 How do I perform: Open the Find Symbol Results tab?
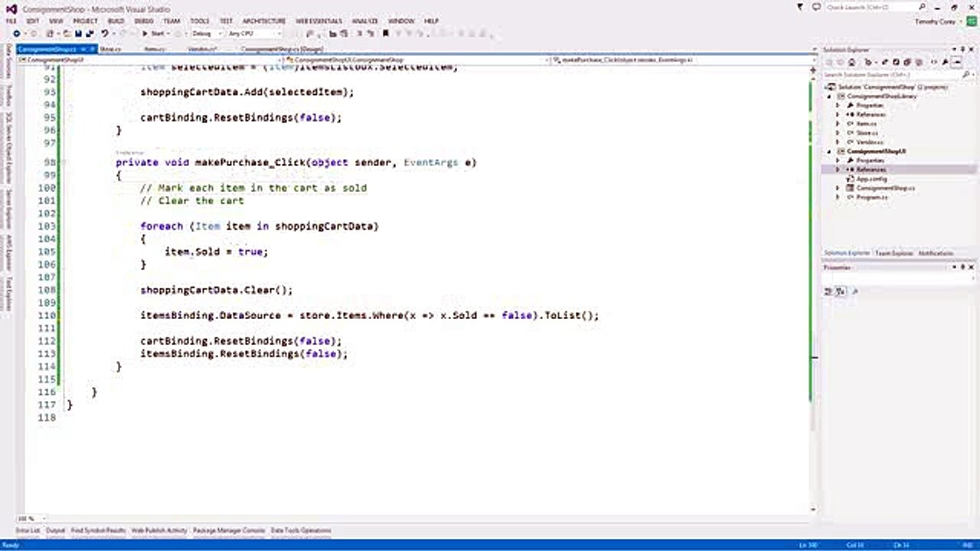[98, 530]
